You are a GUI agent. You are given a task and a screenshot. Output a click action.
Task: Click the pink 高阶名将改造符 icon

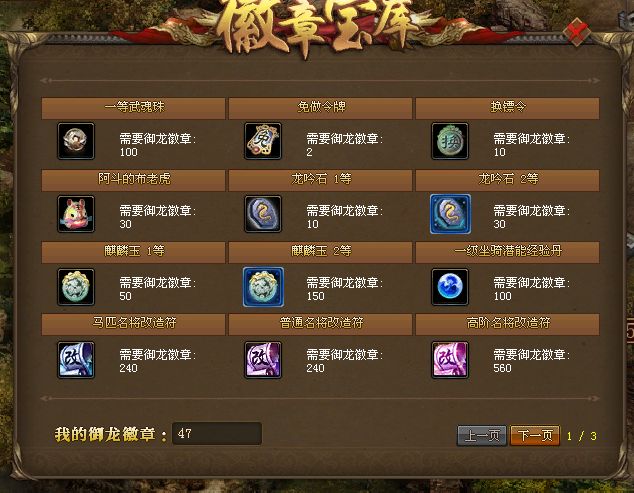(450, 360)
